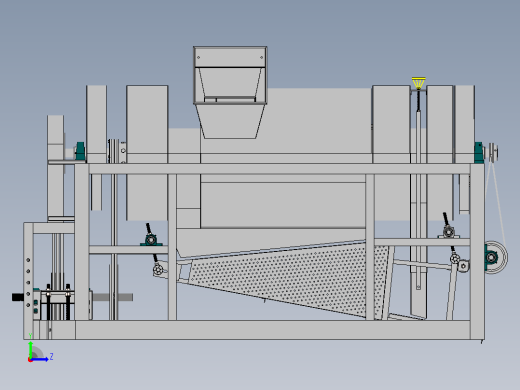Click the blue Z axis arrow of triad
The height and width of the screenshot is (390, 520).
coord(40,359)
